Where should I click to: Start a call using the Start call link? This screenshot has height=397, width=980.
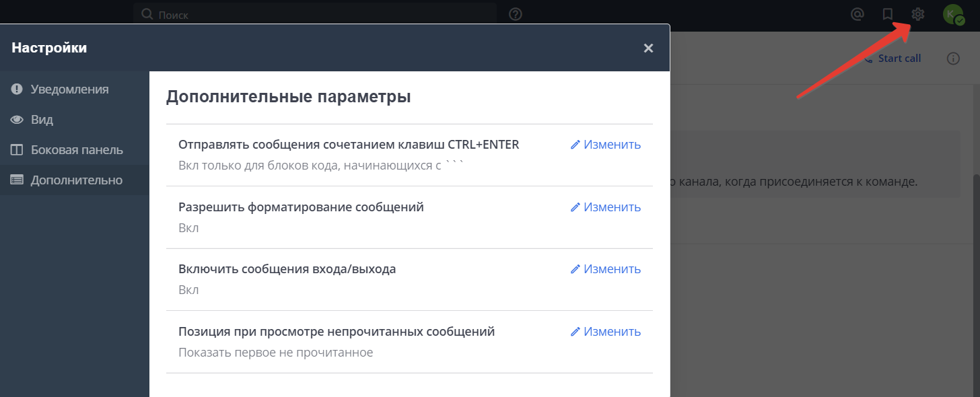tap(899, 58)
